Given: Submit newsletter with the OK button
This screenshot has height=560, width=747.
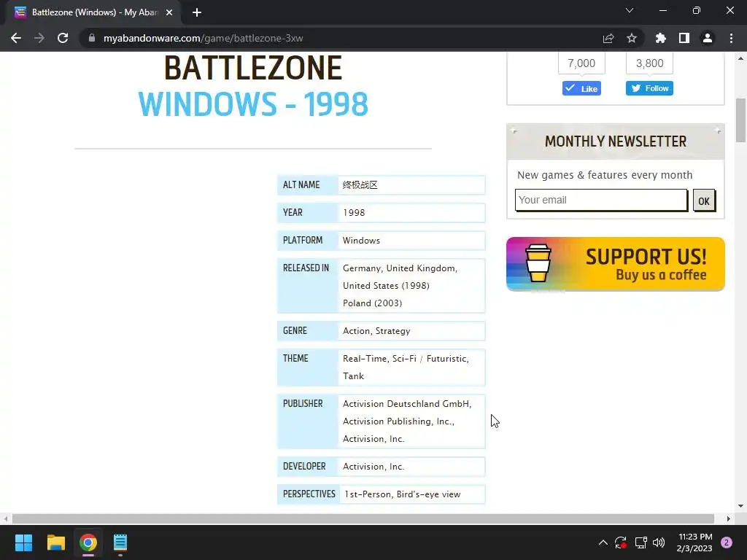Looking at the screenshot, I should point(704,201).
